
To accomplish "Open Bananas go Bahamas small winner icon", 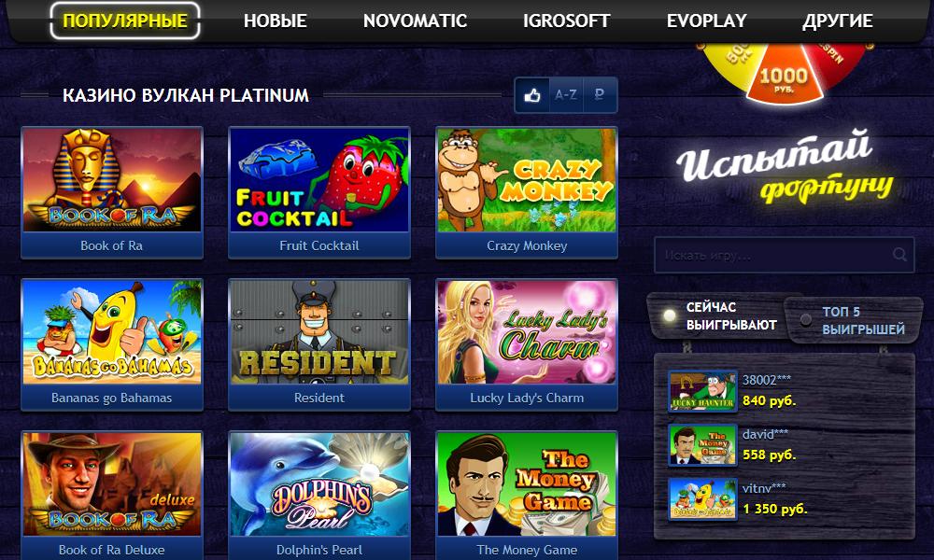I will click(x=703, y=498).
